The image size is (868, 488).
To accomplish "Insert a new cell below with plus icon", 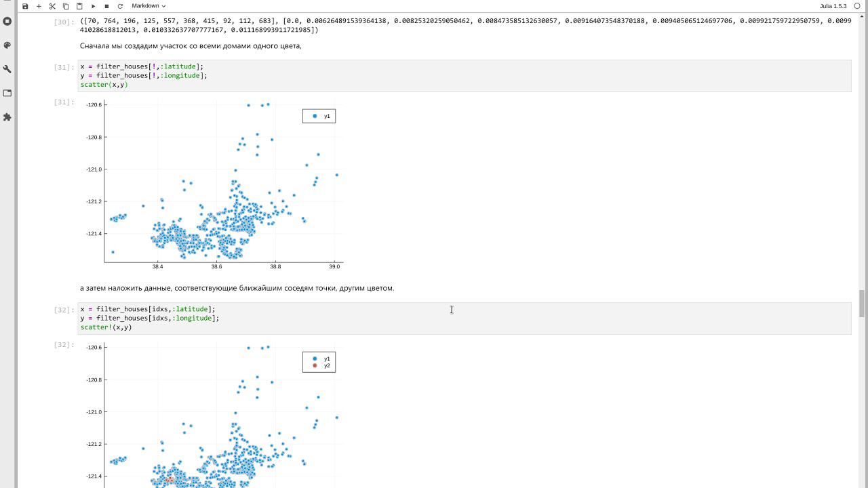I will tap(39, 6).
